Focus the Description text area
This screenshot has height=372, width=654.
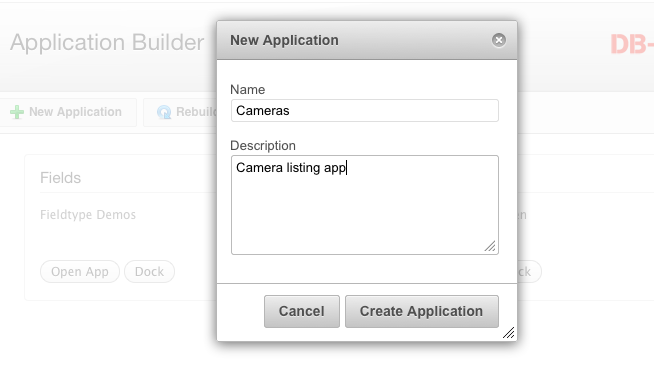point(365,205)
